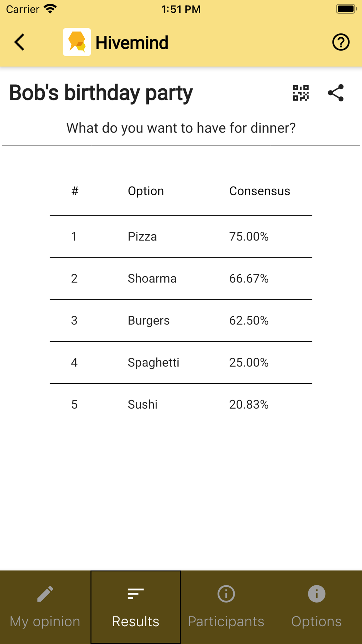This screenshot has height=644, width=362.
Task: Click the Consensus column header
Action: pyautogui.click(x=260, y=191)
